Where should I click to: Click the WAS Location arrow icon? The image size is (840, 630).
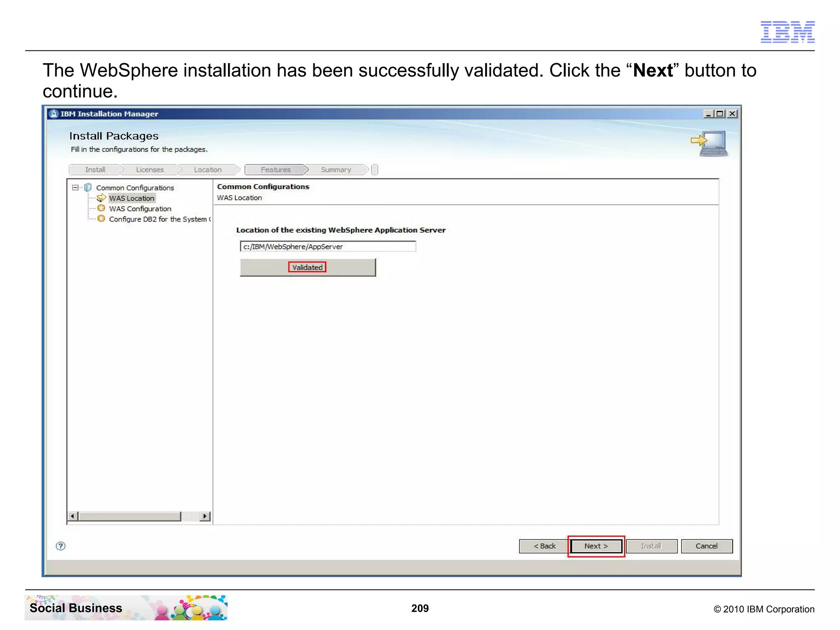click(x=101, y=198)
